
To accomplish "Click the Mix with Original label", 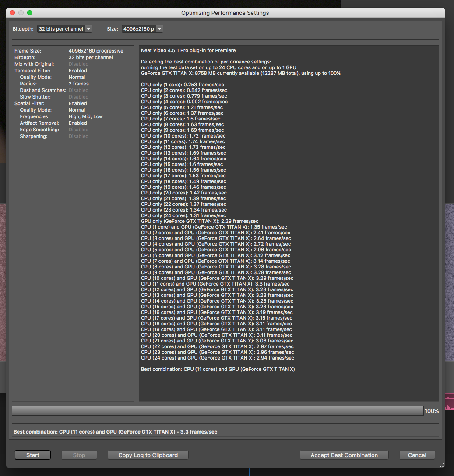I will [x=34, y=64].
